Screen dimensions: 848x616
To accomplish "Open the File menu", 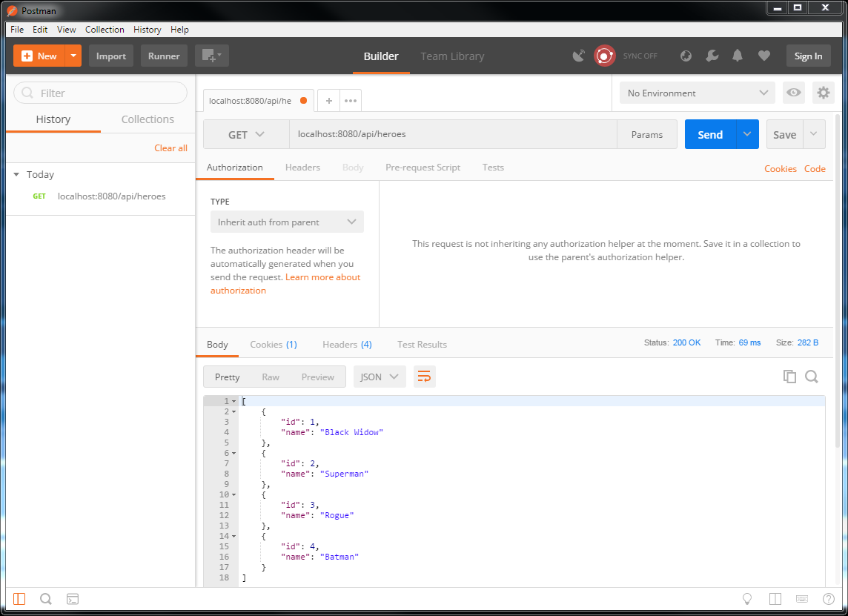I will tap(17, 29).
